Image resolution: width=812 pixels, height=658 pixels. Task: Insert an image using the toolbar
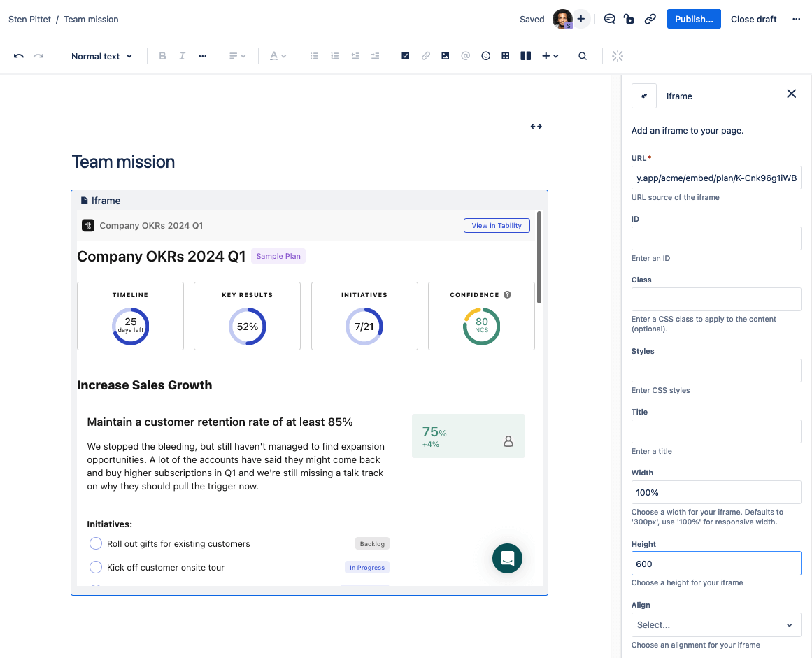pyautogui.click(x=445, y=55)
